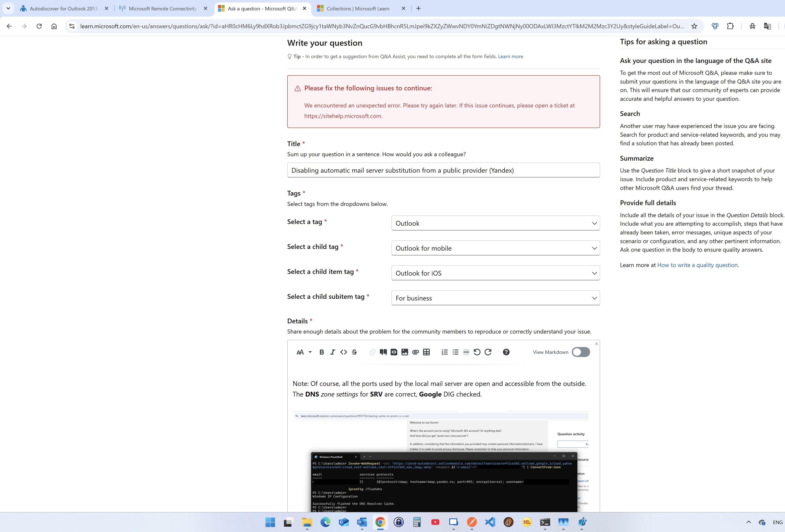The width and height of the screenshot is (785, 532).
Task: Apply inline code formatting
Action: [x=344, y=352]
